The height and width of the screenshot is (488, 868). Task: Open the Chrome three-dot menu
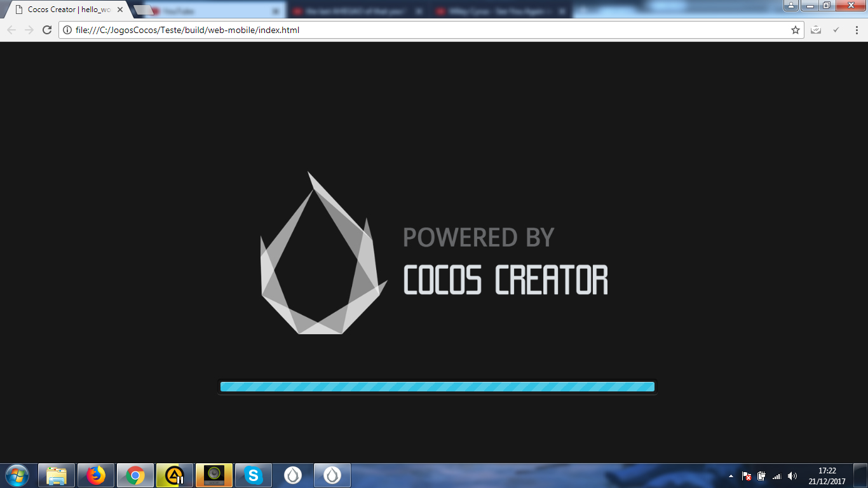point(855,30)
